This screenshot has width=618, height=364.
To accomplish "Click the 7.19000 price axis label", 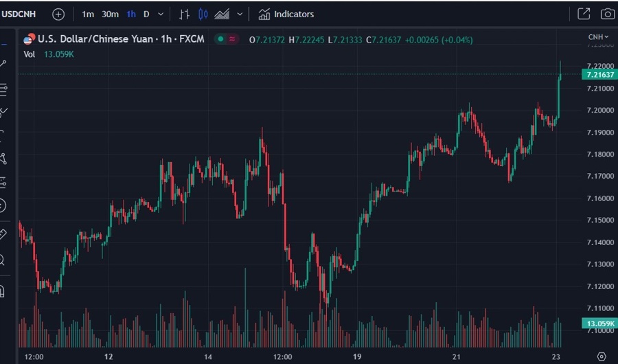I will point(600,133).
